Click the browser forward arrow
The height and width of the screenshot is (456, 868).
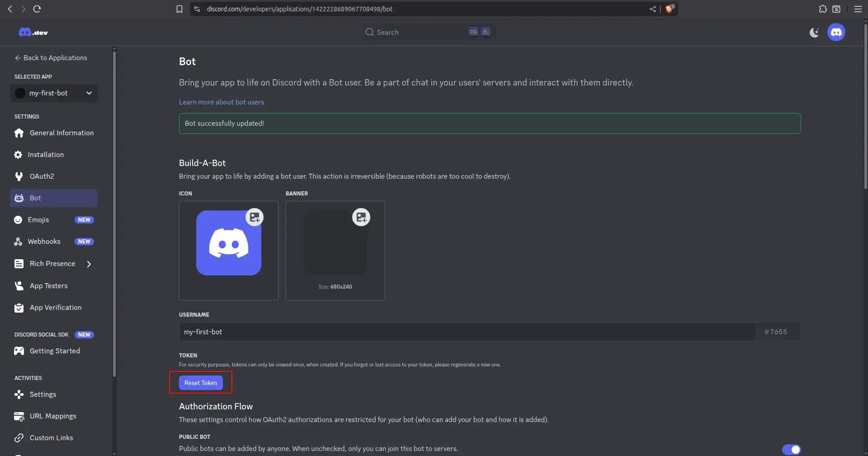(23, 9)
